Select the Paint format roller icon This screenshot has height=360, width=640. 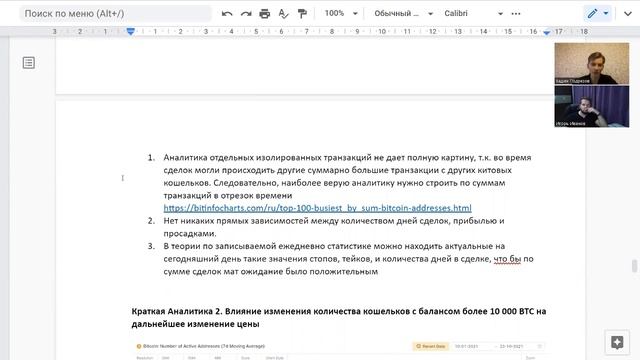(302, 13)
